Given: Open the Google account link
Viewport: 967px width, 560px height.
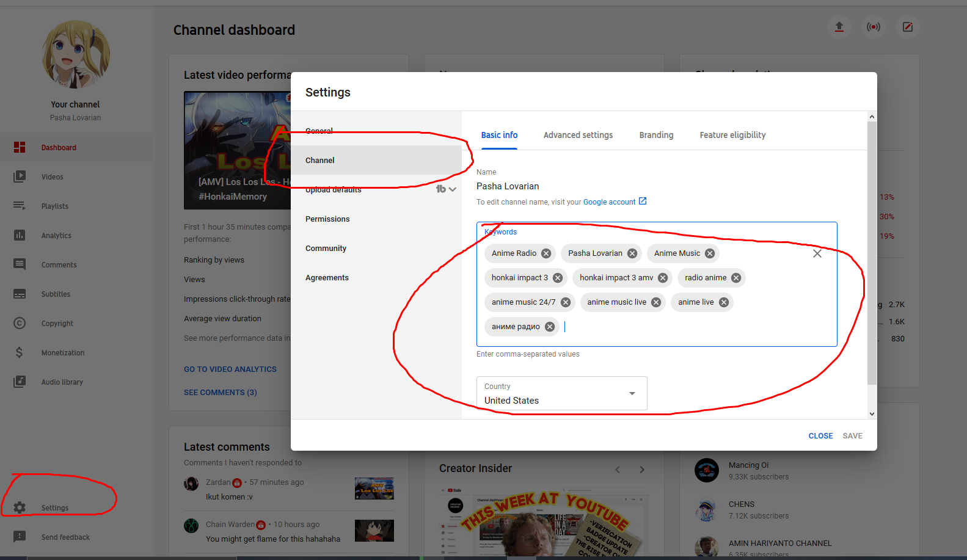Looking at the screenshot, I should click(609, 202).
